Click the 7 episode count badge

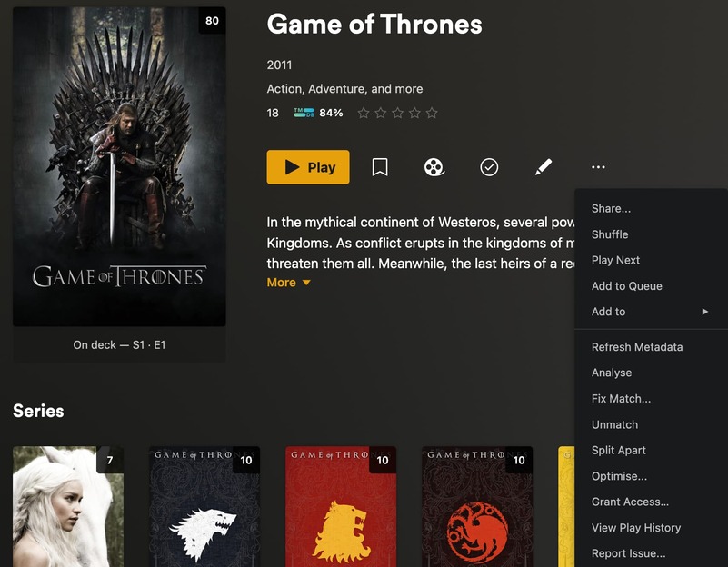click(x=110, y=460)
